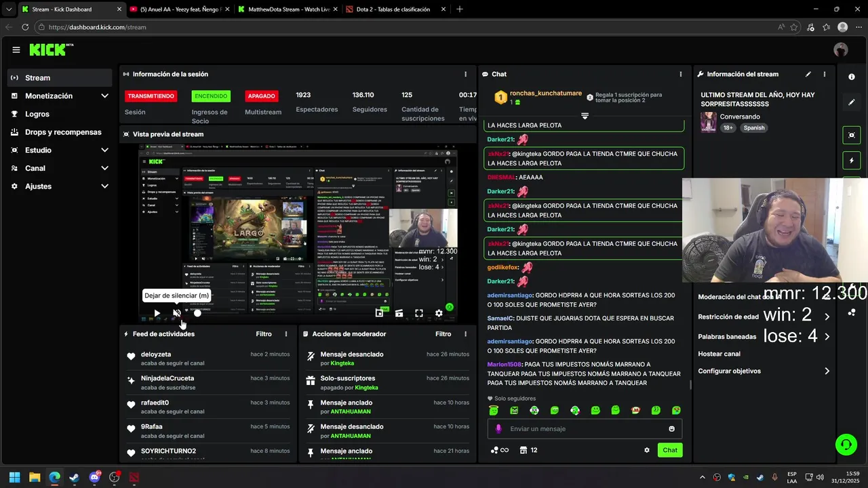Click username ronchas_kunchatumare in chat header
The width and height of the screenshot is (868, 488).
[x=546, y=94]
